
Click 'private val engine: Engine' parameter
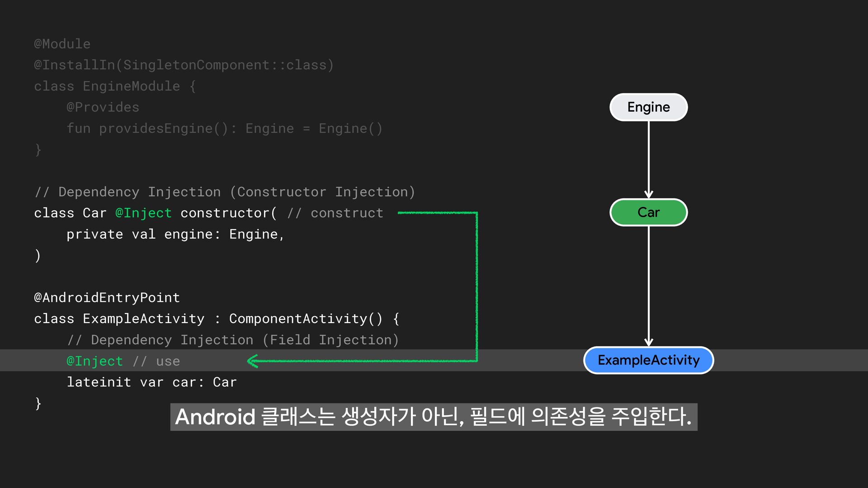point(175,234)
